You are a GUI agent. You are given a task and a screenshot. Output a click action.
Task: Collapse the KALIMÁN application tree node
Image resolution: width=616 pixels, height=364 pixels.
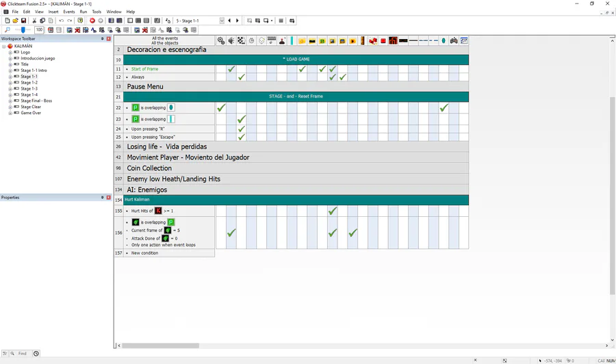(x=4, y=47)
